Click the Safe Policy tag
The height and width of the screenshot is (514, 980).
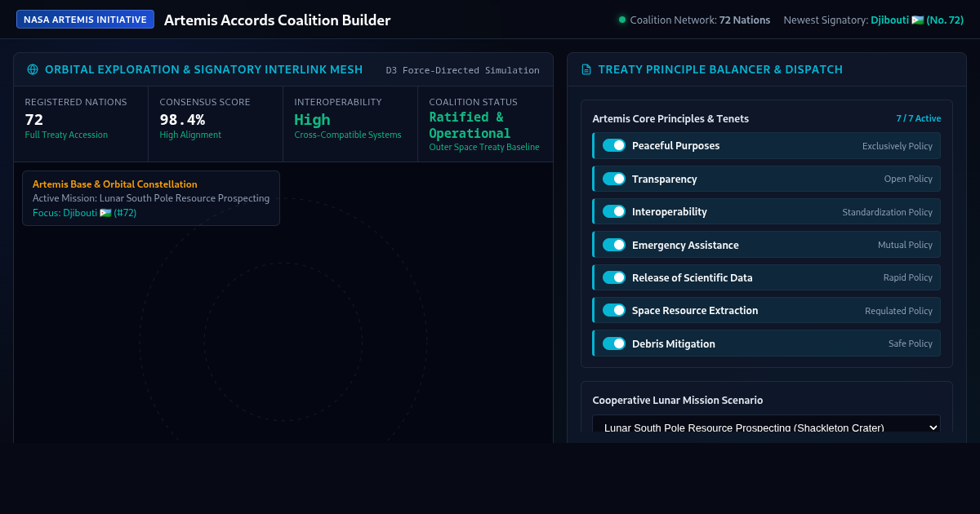pyautogui.click(x=910, y=343)
